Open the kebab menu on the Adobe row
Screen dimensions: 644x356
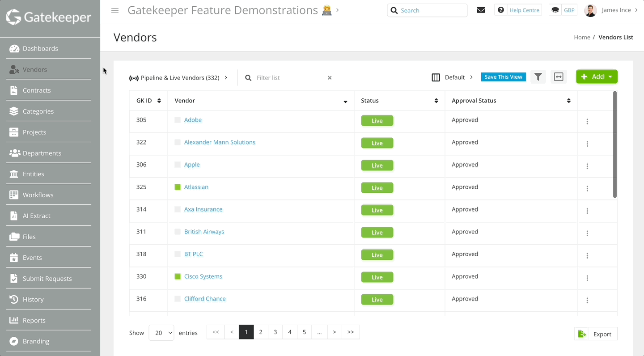point(587,121)
